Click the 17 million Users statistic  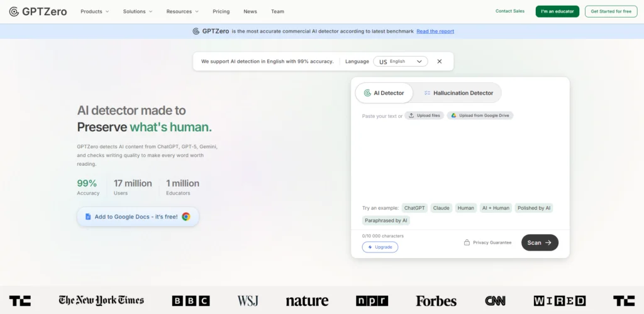point(133,187)
